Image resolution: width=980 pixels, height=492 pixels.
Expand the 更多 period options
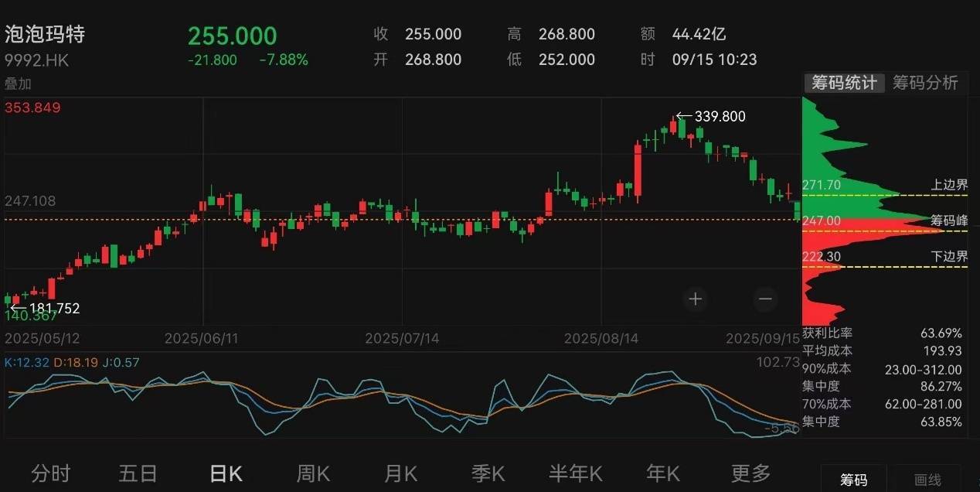point(750,473)
